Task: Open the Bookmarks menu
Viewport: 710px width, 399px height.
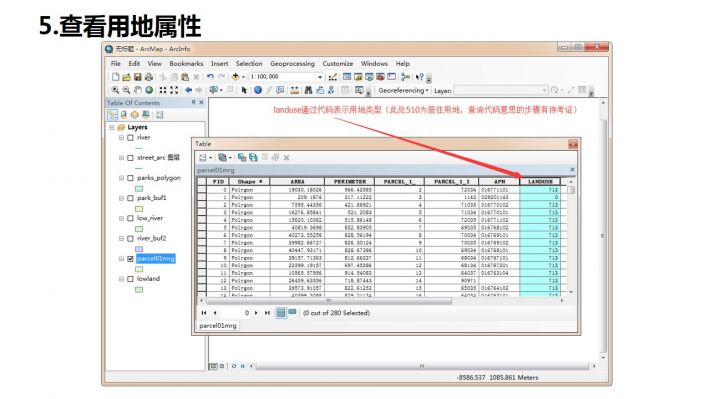Action: 186,64
